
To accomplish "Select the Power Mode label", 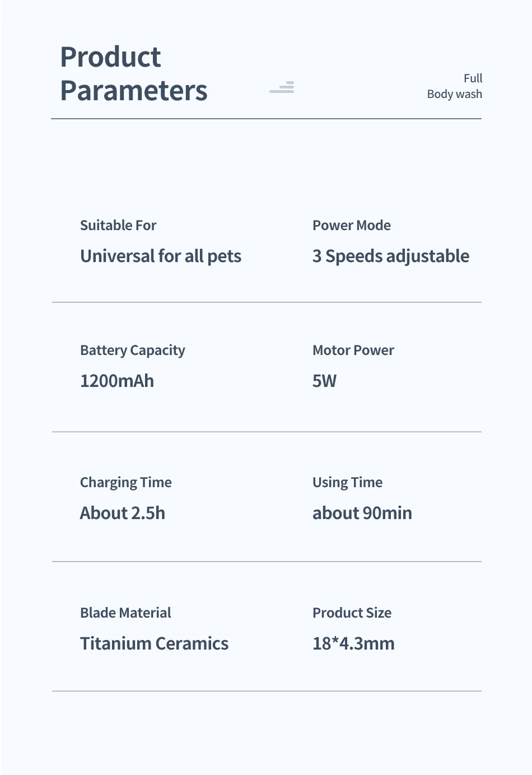I will coord(352,225).
